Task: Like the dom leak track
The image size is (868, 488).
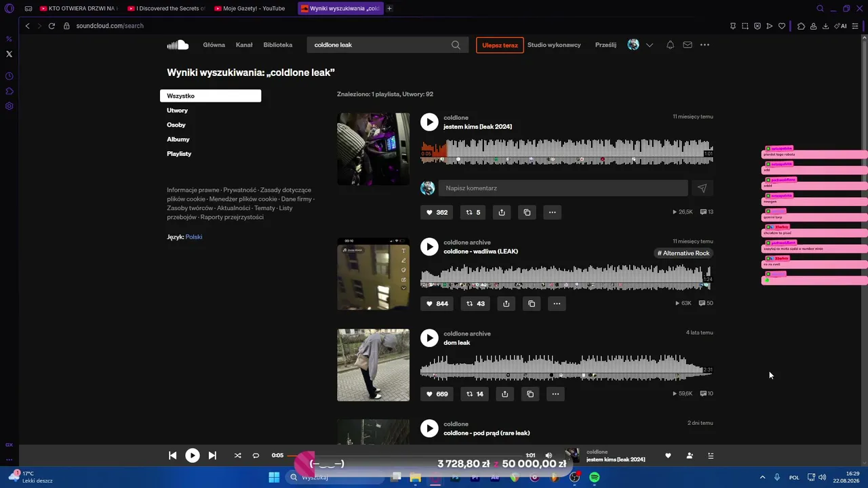Action: click(x=437, y=394)
